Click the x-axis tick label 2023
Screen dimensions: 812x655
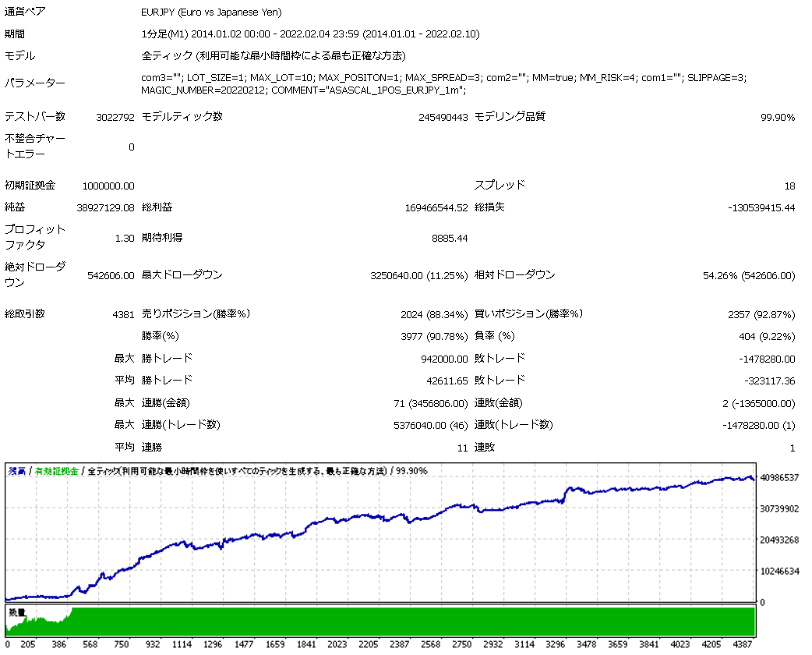point(337,644)
